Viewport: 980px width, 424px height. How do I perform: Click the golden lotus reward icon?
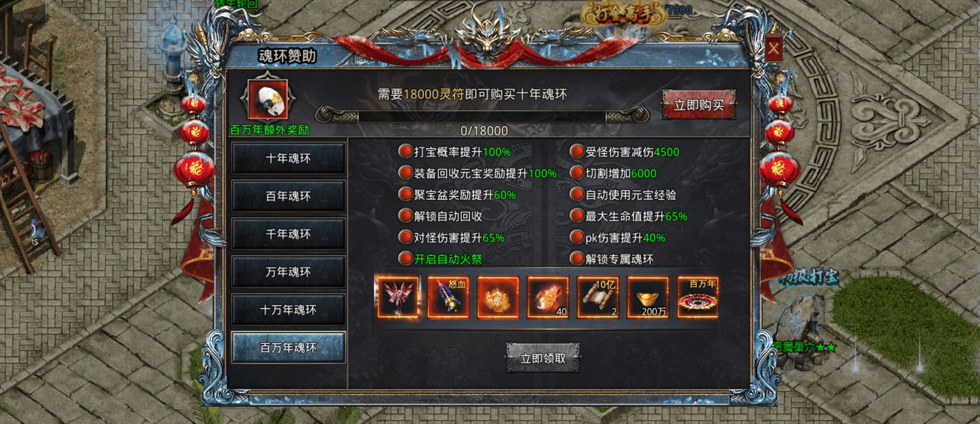498,297
